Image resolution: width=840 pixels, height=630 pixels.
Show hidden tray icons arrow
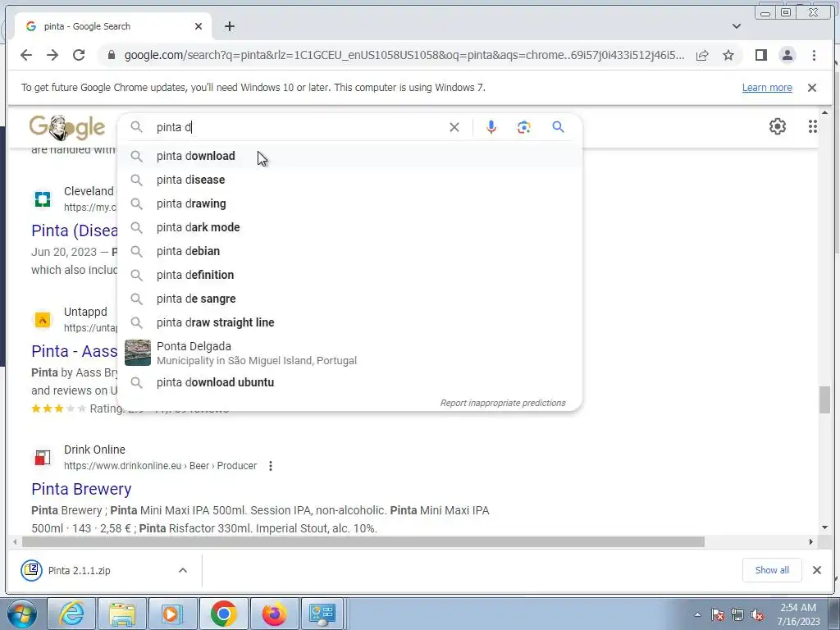click(697, 614)
